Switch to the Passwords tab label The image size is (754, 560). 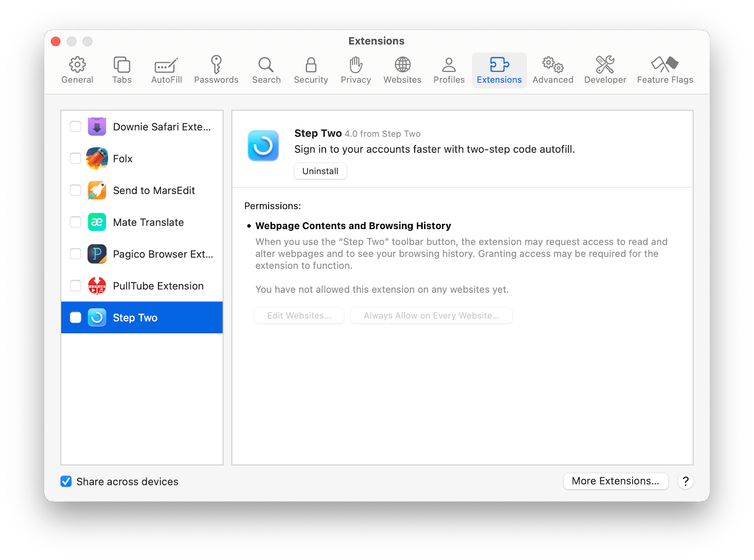click(216, 80)
